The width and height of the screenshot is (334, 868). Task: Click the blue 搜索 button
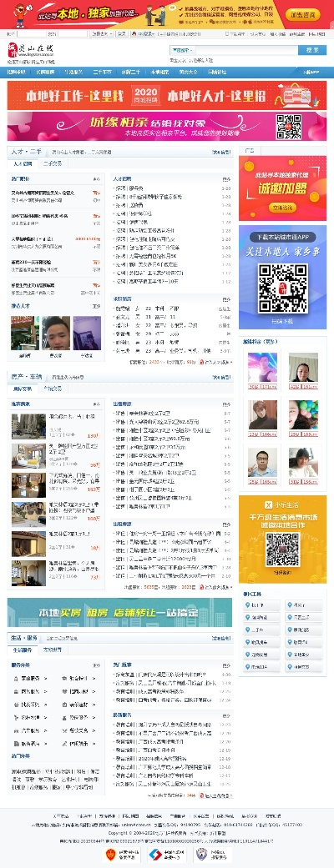[x=312, y=50]
